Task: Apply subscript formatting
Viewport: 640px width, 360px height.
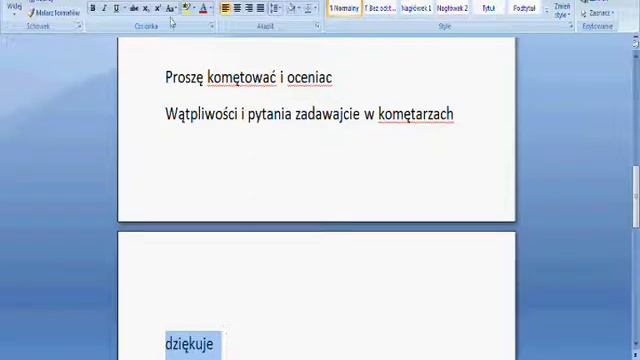Action: 146,8
